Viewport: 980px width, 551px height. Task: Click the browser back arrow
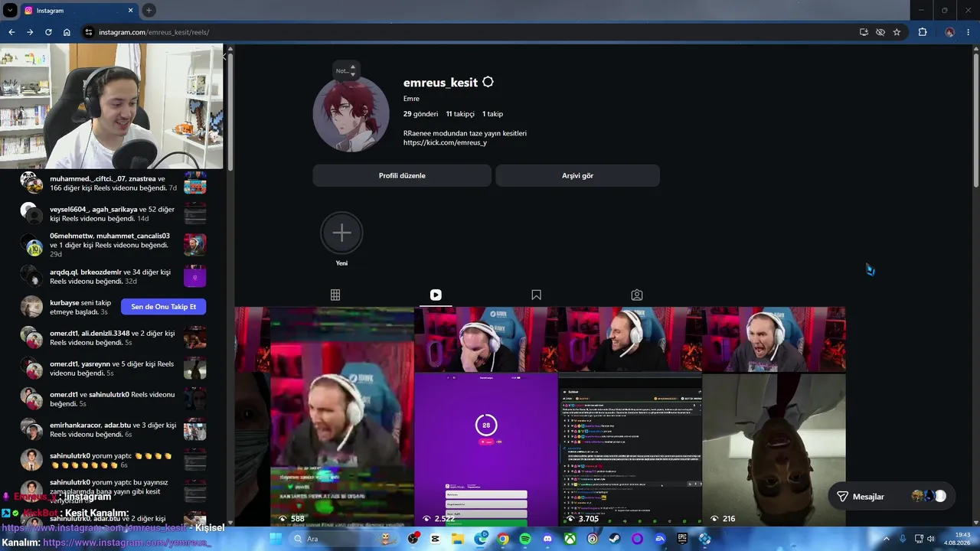click(11, 32)
